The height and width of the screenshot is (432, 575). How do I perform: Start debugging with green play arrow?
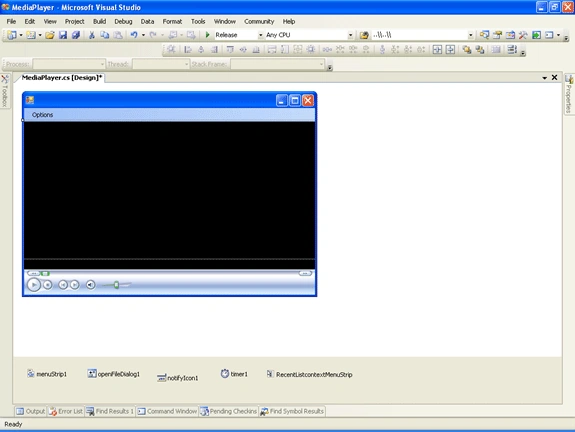coord(207,35)
